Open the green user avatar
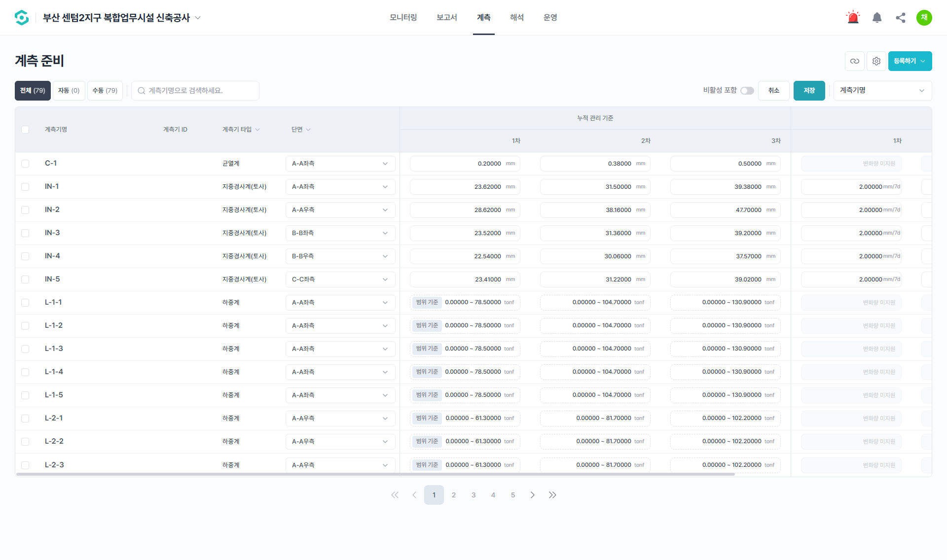This screenshot has height=560, width=947. tap(924, 18)
